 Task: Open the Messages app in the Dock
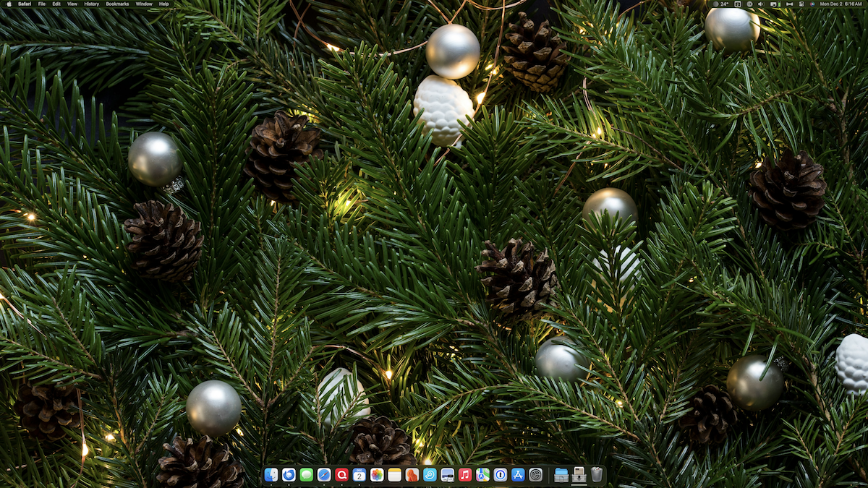[x=307, y=475]
